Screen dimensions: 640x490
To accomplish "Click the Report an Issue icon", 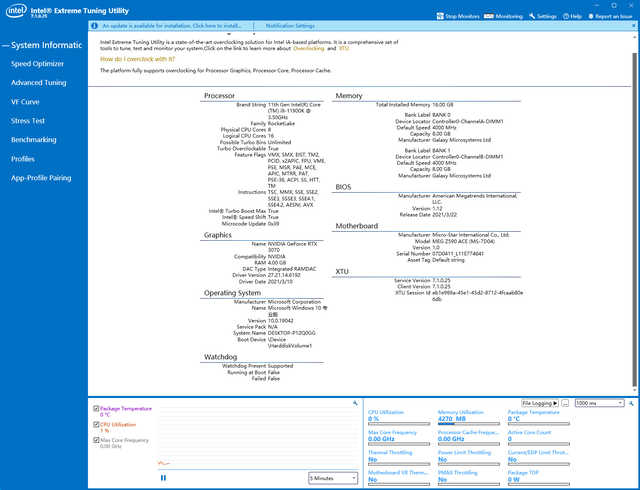I will coord(591,16).
